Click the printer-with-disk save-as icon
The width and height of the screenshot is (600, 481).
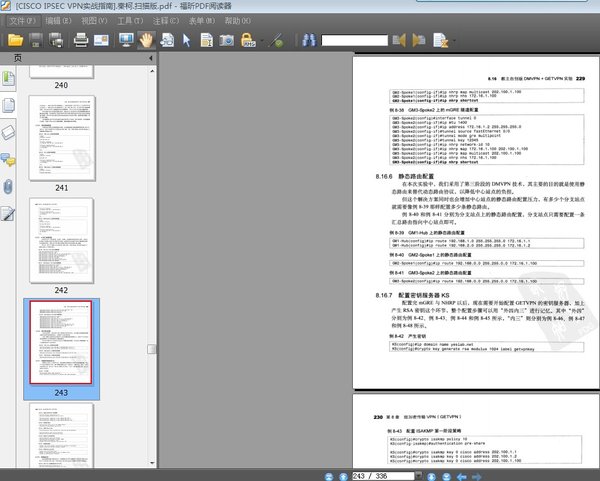tap(56, 40)
